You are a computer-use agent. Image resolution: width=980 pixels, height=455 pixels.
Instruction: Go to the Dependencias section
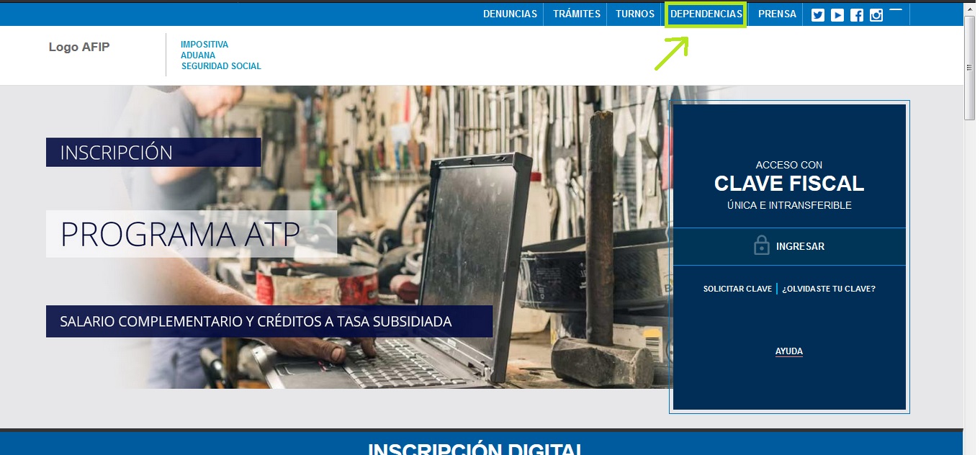(706, 14)
